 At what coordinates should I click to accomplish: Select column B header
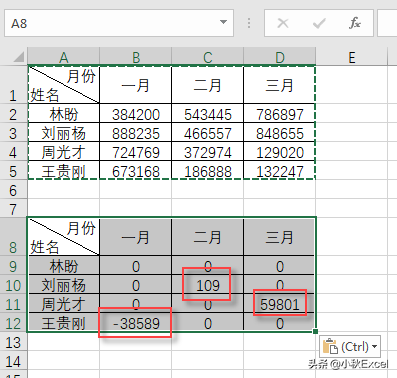pyautogui.click(x=136, y=57)
